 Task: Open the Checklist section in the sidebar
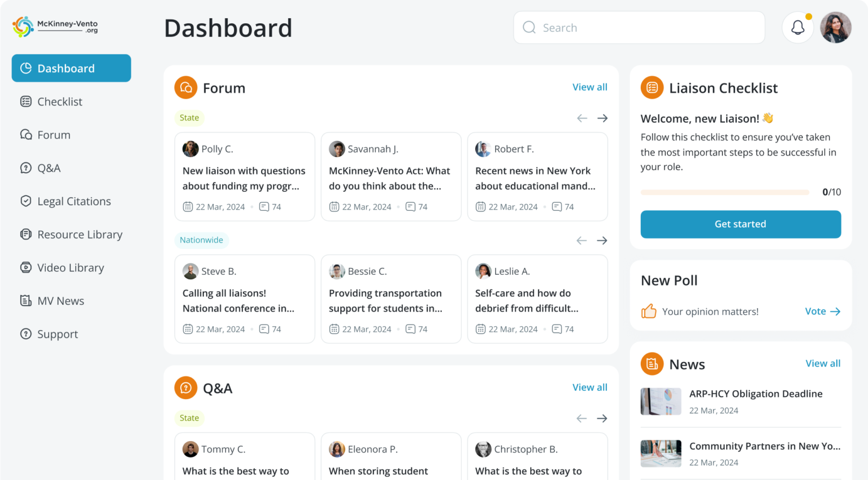pyautogui.click(x=59, y=101)
